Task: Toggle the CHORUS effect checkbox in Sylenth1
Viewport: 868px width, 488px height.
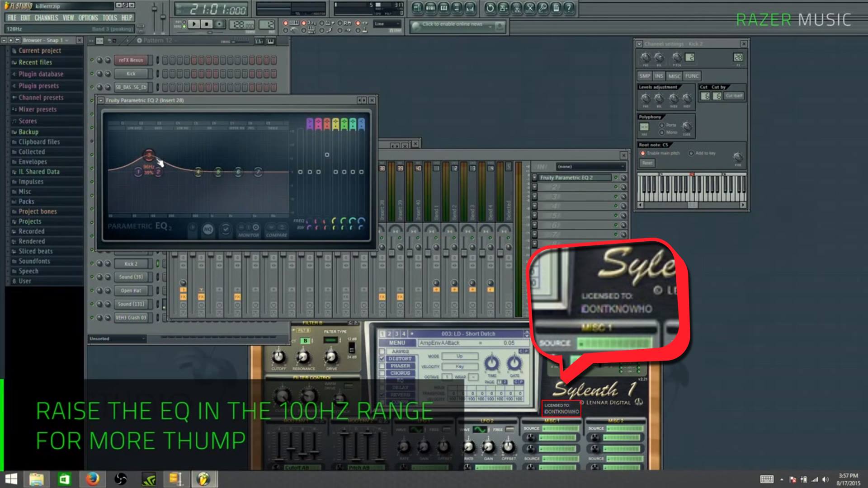Action: 382,373
